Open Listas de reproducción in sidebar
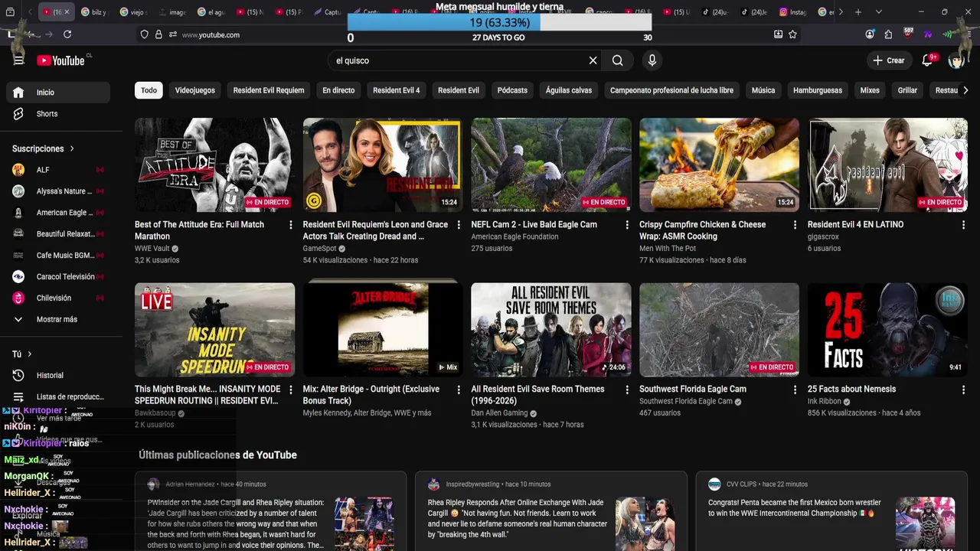Screen dimensions: 980x551 pyautogui.click(x=58, y=397)
